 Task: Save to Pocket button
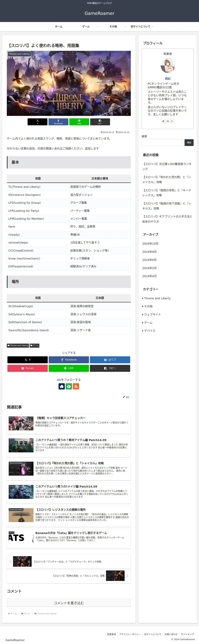(x=27, y=368)
